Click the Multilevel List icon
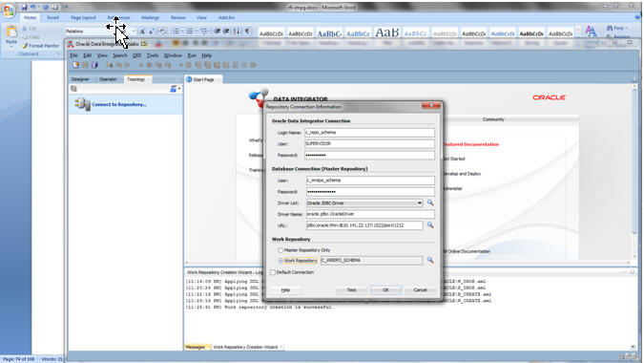Screen dimensions: 644x363 click(204, 32)
